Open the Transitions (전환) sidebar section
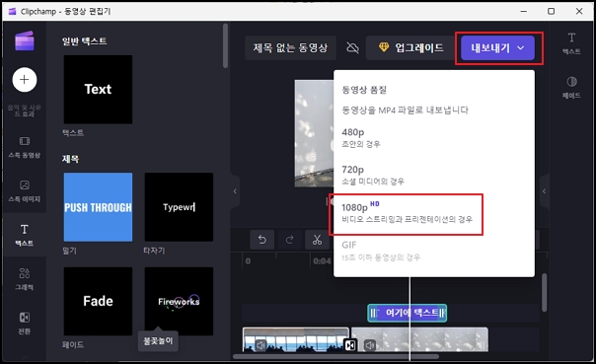596x364 pixels. [x=25, y=323]
